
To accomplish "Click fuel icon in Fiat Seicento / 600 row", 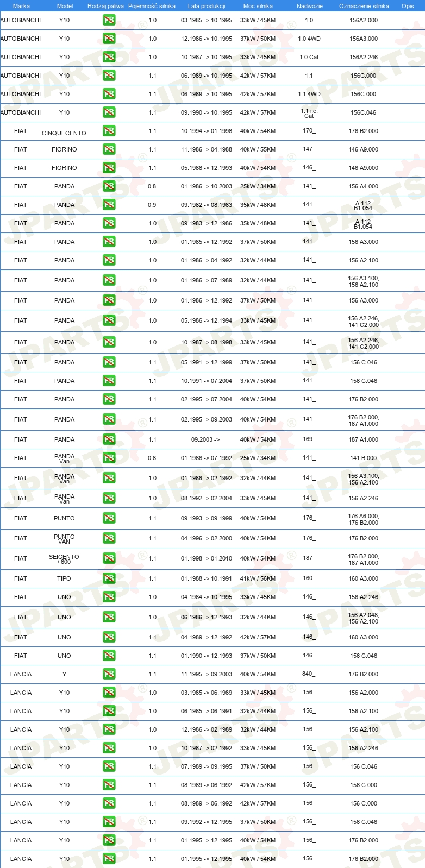I will [x=109, y=558].
